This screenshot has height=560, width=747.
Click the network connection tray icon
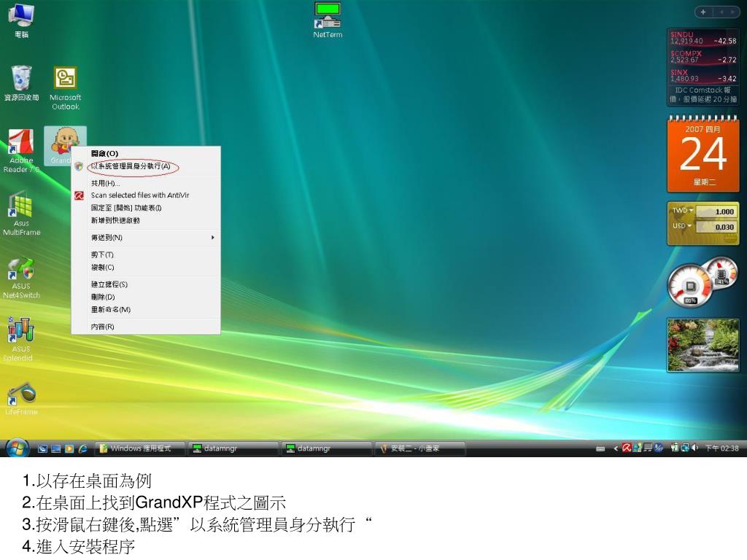[685, 448]
